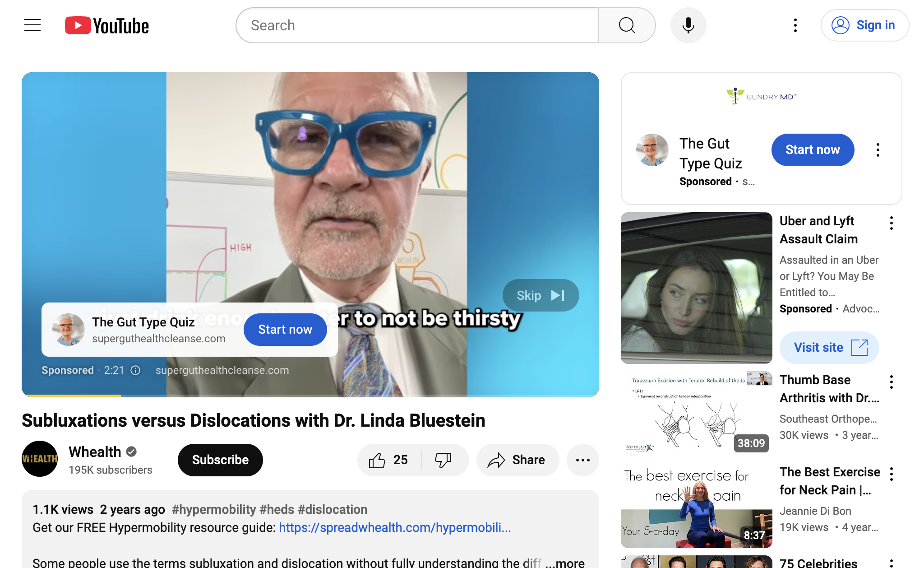The width and height of the screenshot is (924, 568).
Task: Click the Gundry MD logo in sidebar ad
Action: tap(762, 96)
